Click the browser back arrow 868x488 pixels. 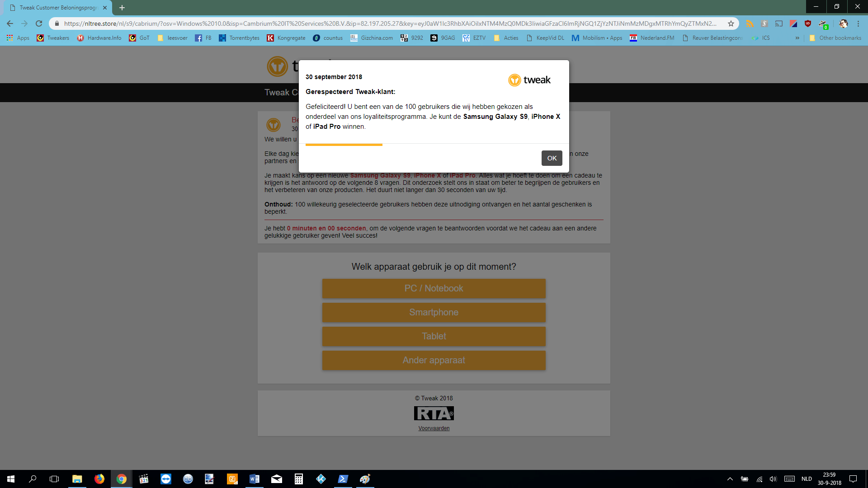coord(10,23)
